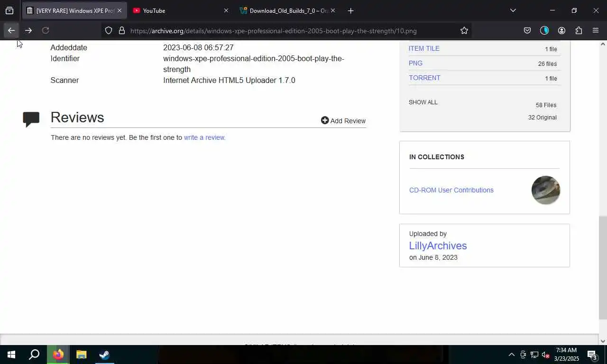This screenshot has height=364, width=607.
Task: Open the Firefox account profile icon
Action: click(561, 30)
